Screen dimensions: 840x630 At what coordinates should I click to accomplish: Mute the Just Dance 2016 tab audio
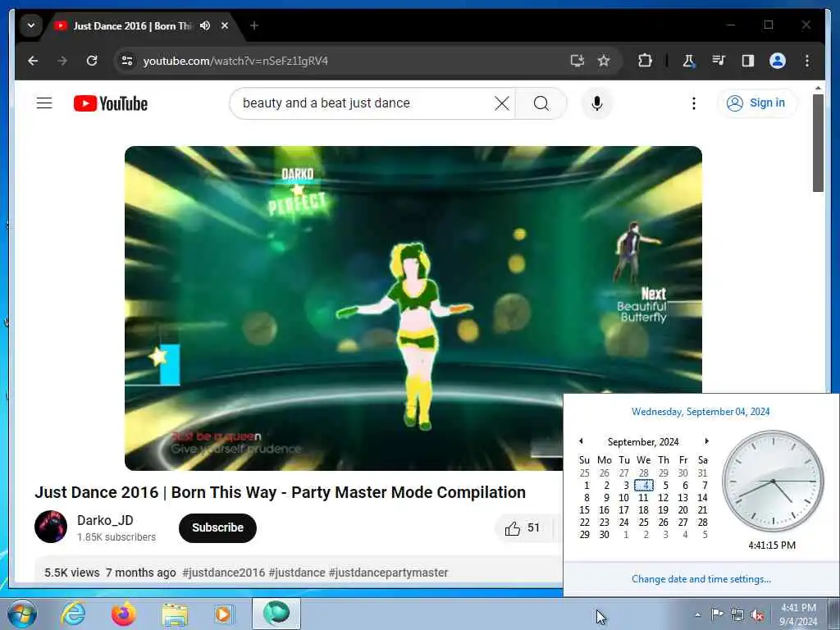point(205,25)
